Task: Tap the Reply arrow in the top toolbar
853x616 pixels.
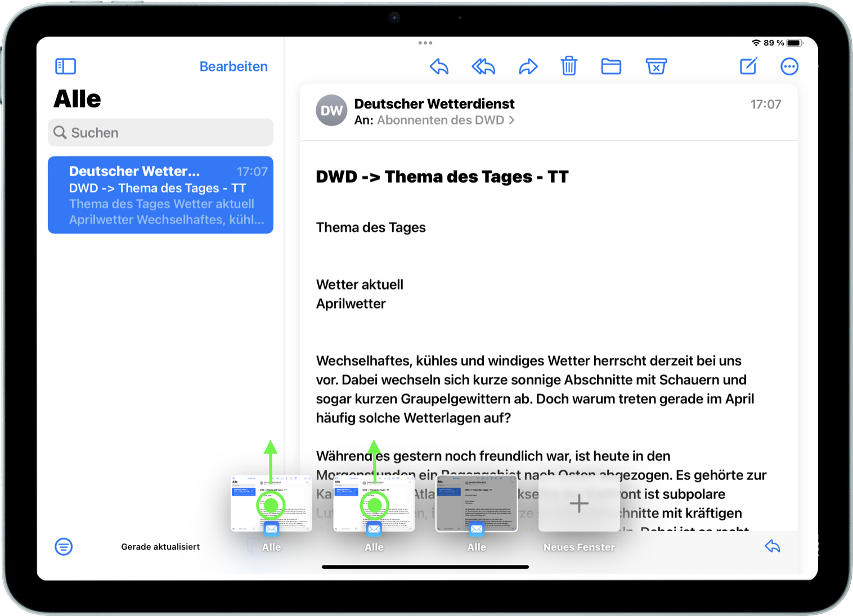Action: 439,66
